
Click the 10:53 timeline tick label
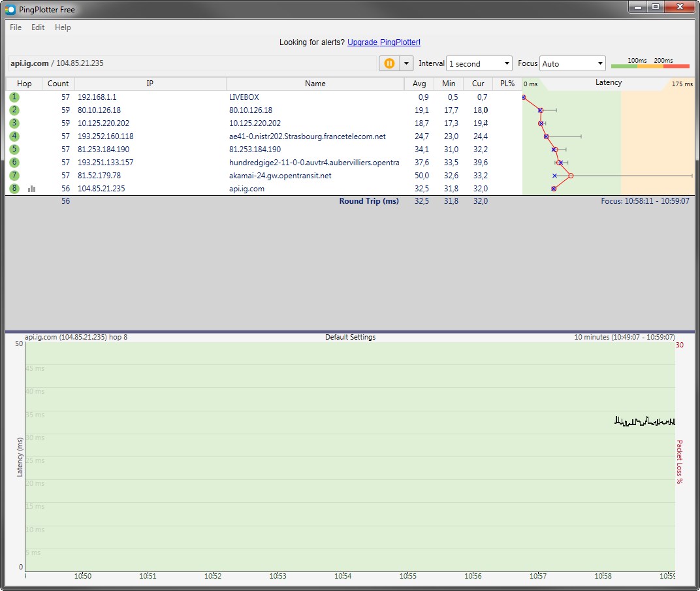[278, 576]
